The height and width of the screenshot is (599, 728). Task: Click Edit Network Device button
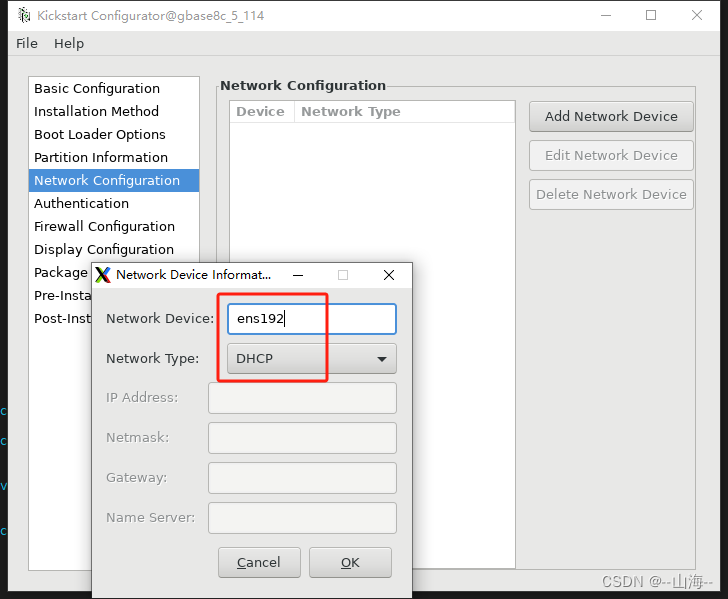[x=611, y=155]
